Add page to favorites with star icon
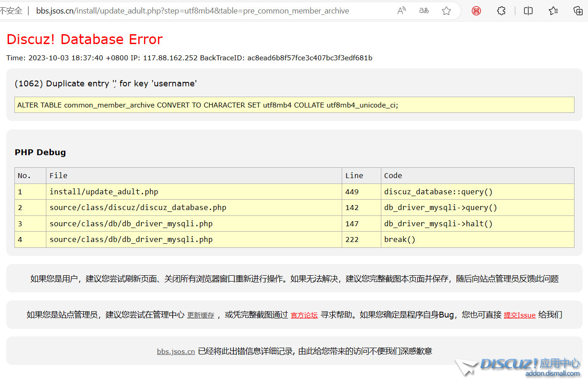Screen dimensions: 588x385 tap(446, 11)
